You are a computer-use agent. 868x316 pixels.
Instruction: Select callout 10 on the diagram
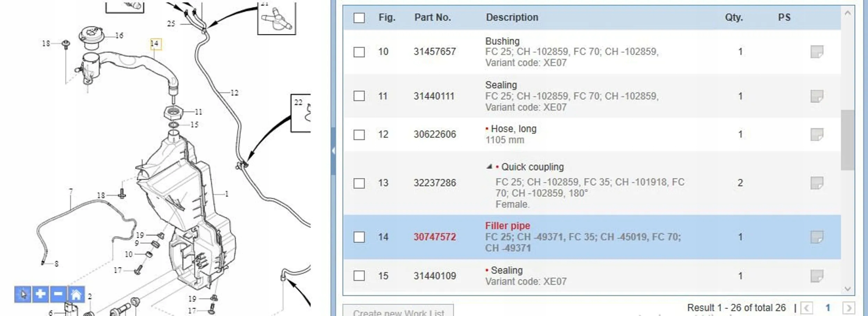pos(128,254)
